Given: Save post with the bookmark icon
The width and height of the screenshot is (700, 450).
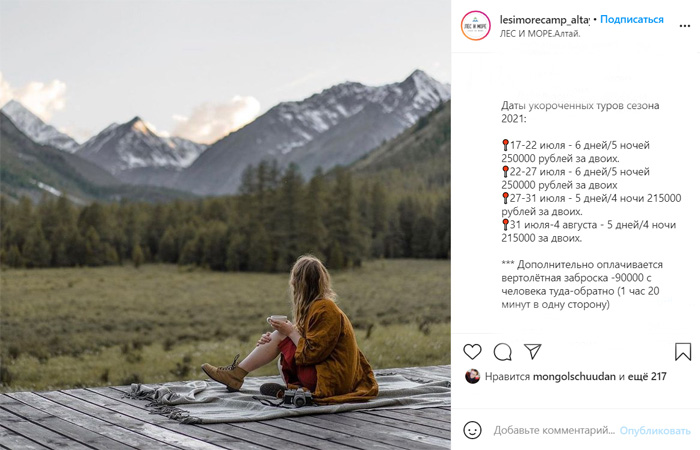Looking at the screenshot, I should [x=683, y=352].
